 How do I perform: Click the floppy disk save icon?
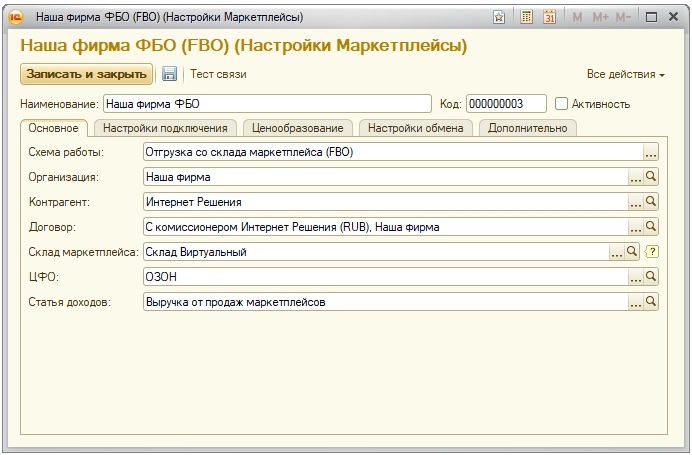tap(169, 74)
